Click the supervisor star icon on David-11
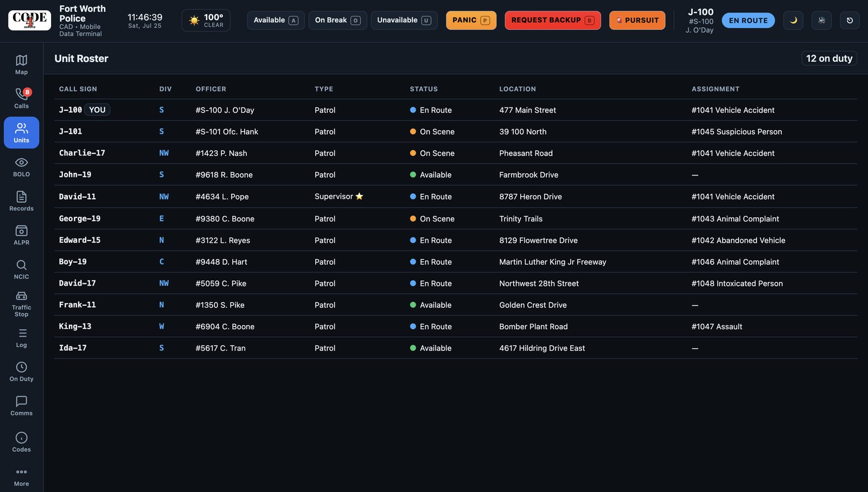Image resolution: width=868 pixels, height=492 pixels. [359, 197]
